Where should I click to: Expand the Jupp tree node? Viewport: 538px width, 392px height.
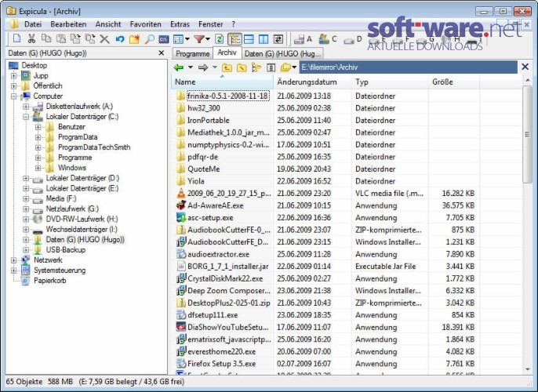coord(14,76)
